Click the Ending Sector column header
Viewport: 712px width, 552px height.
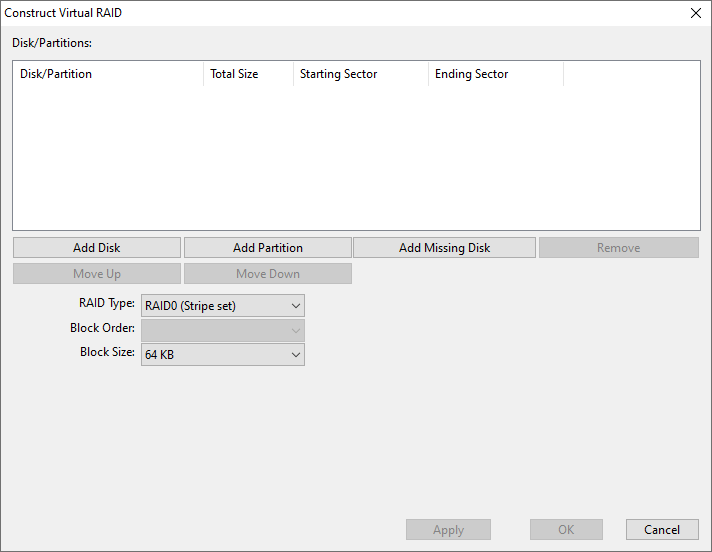pyautogui.click(x=495, y=74)
